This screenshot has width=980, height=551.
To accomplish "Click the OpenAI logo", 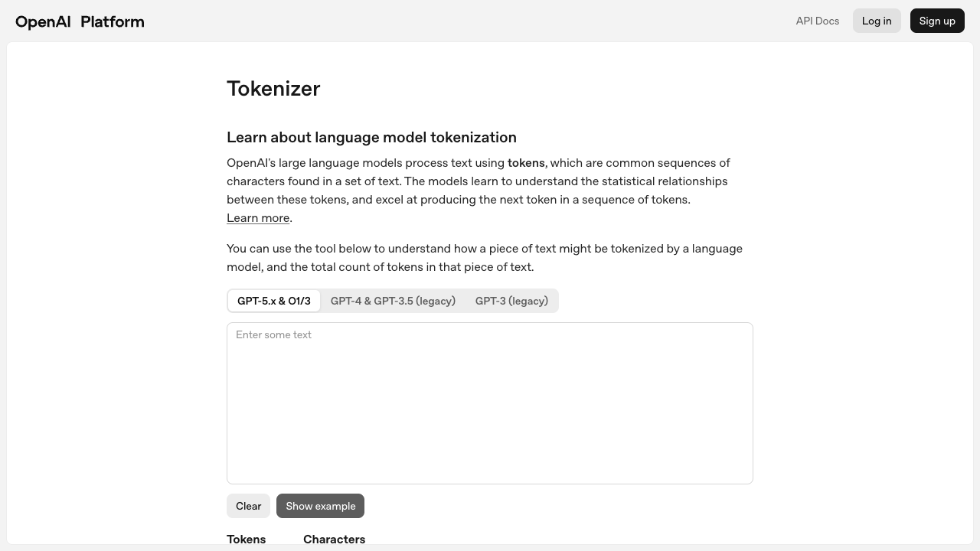I will click(x=43, y=21).
